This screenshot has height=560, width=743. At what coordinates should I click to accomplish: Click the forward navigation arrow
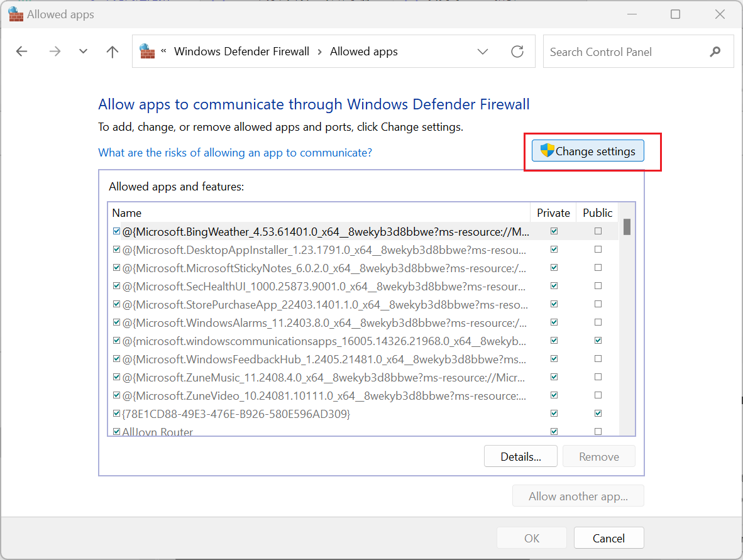tap(55, 51)
